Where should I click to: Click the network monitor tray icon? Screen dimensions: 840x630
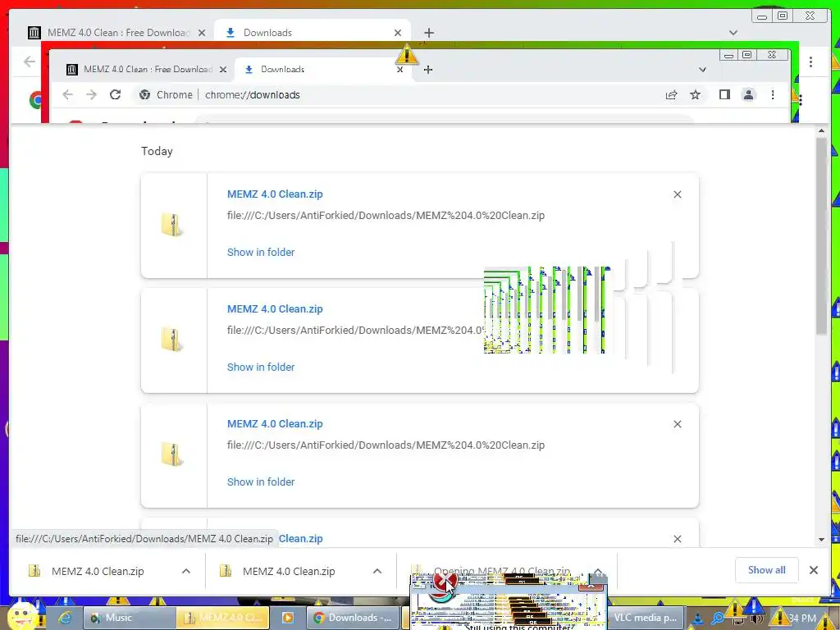[x=738, y=620]
